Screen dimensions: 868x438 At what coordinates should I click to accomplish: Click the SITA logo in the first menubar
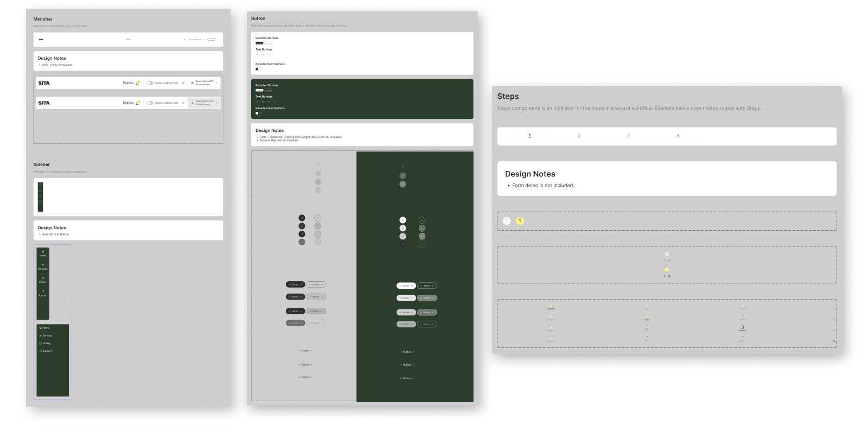pos(44,83)
